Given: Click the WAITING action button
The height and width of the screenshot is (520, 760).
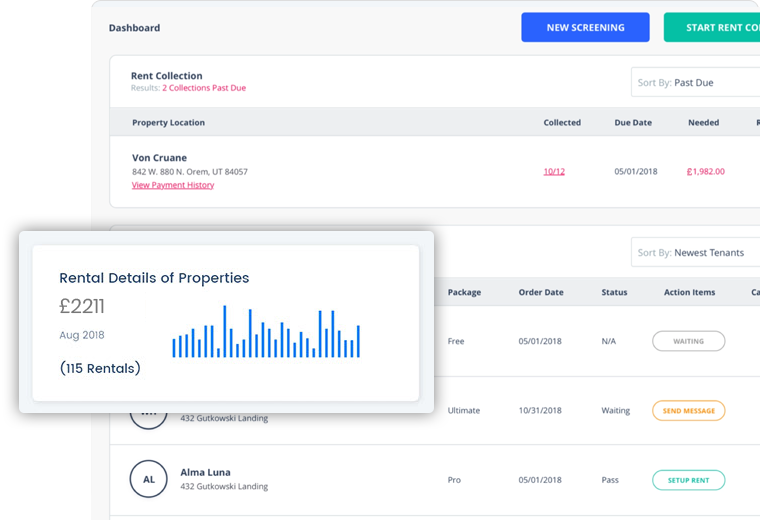Looking at the screenshot, I should [688, 341].
